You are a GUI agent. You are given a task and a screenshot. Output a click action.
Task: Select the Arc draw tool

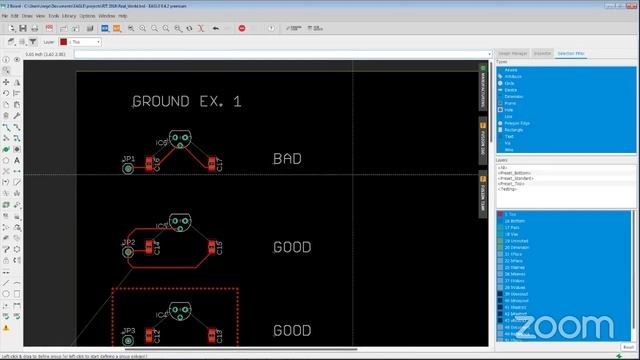tap(17, 283)
